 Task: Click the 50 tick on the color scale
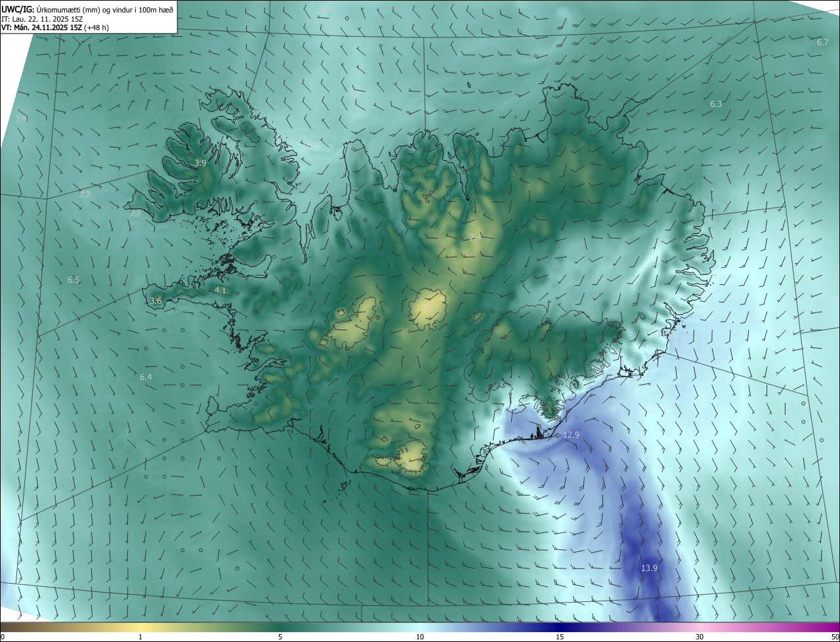coord(835,637)
